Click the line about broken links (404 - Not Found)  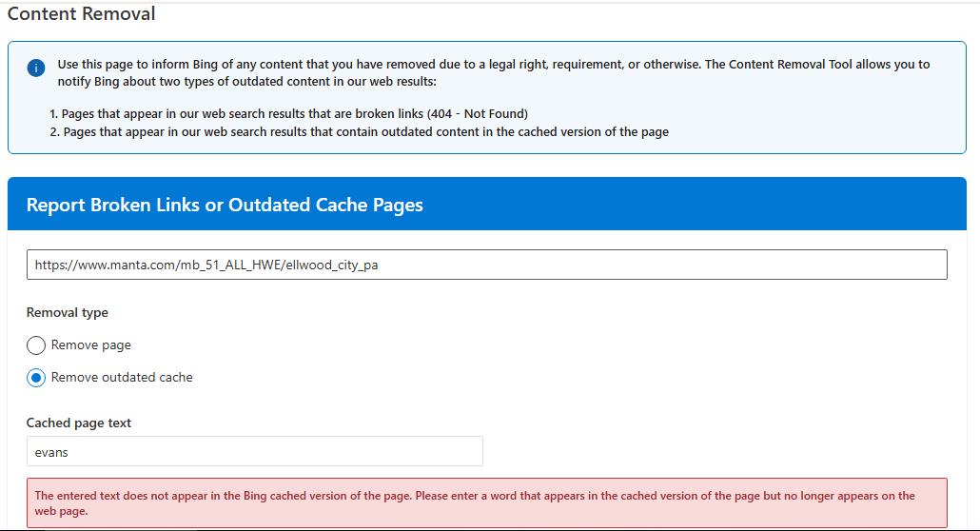point(288,114)
